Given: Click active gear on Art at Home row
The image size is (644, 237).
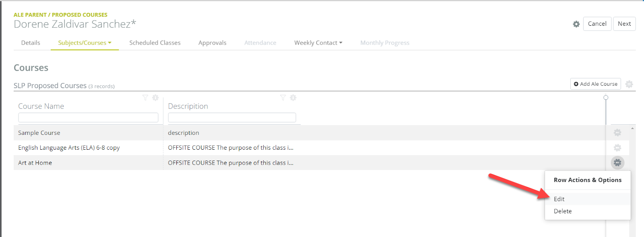Looking at the screenshot, I should [x=617, y=163].
